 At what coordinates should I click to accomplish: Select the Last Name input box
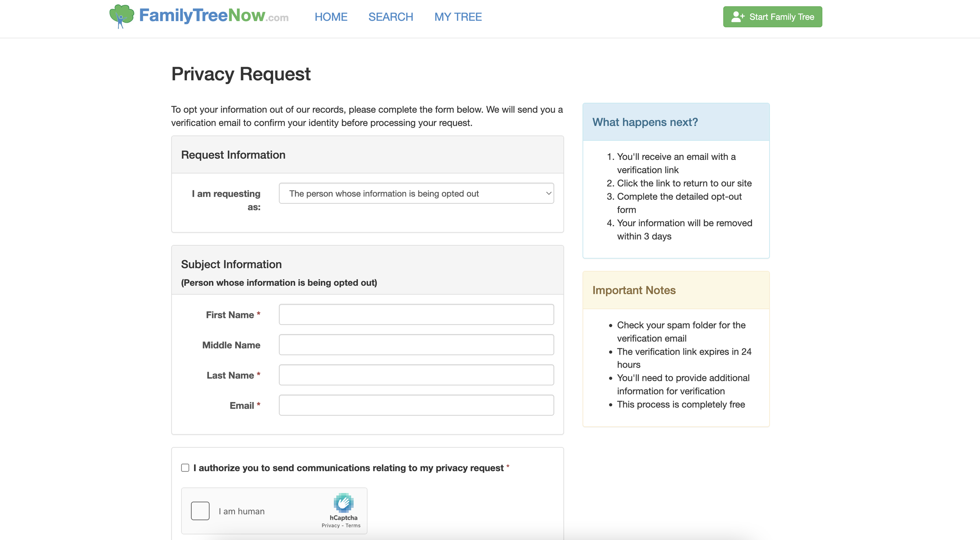[416, 375]
